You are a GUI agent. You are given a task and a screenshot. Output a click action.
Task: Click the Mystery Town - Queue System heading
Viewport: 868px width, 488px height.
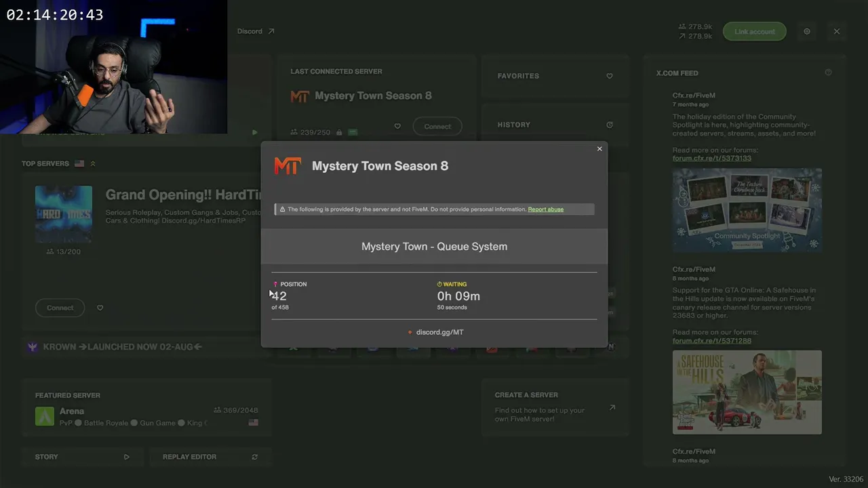point(434,247)
